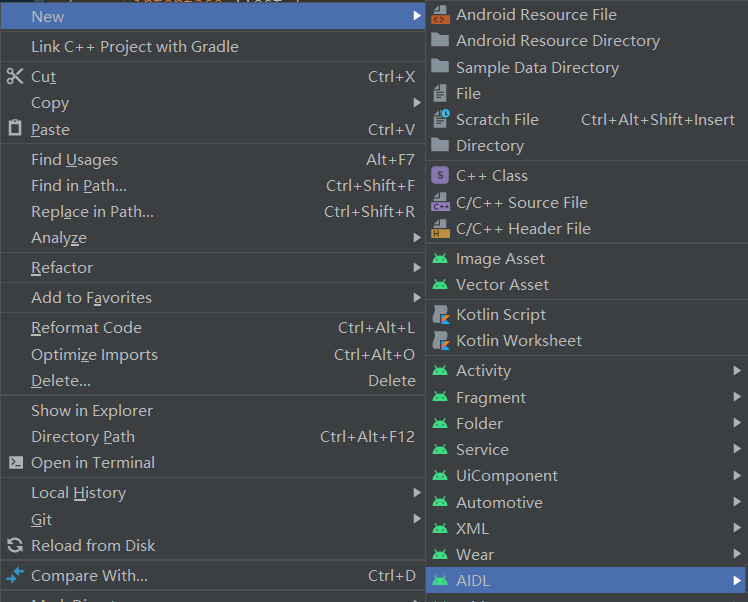Click the Directory folder icon
The height and width of the screenshot is (602, 748).
tap(440, 145)
